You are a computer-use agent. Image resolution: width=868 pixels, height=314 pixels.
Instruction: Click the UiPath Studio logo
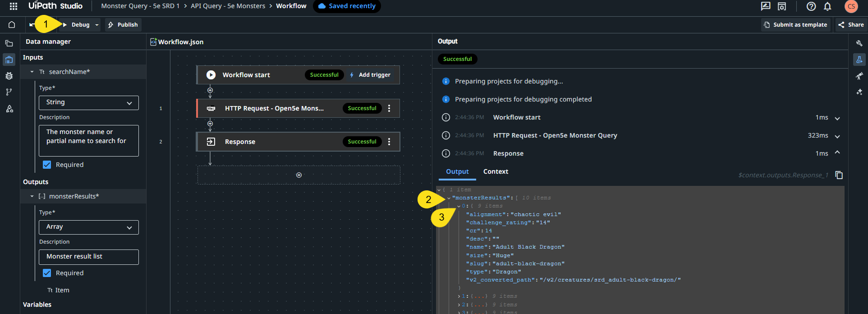55,6
